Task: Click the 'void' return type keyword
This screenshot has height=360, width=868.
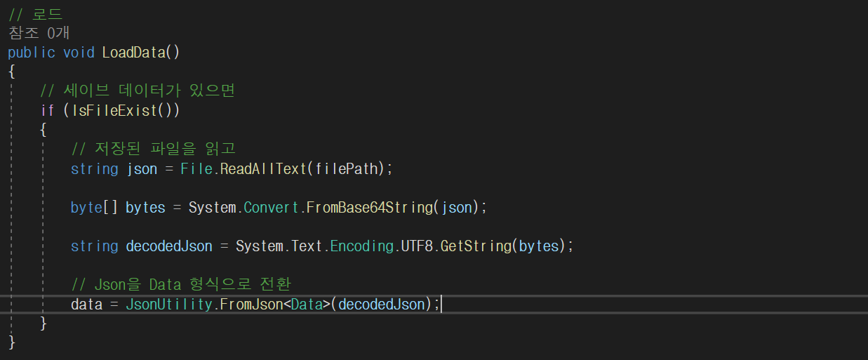Action: click(x=79, y=52)
